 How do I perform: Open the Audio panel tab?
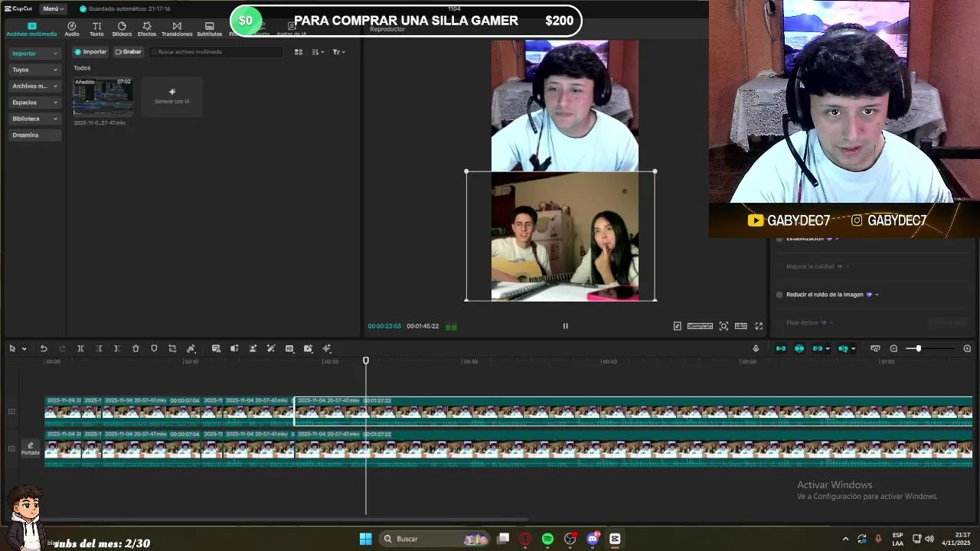72,29
